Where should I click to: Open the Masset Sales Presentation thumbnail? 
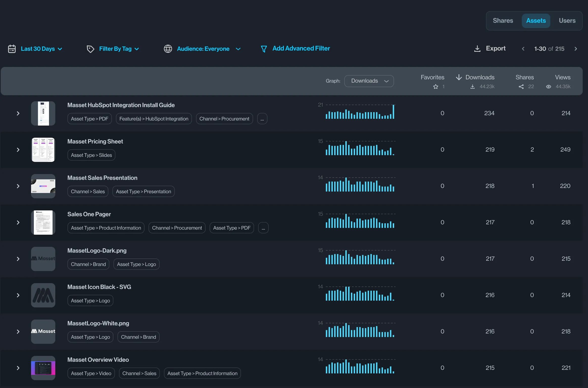(x=43, y=186)
